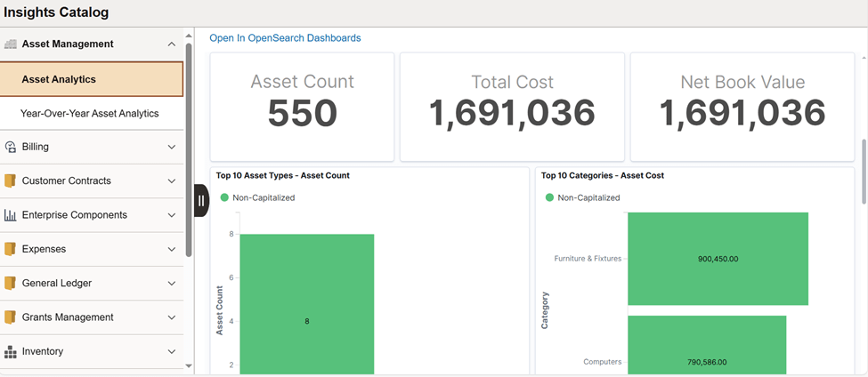Toggle the sidebar collapse handle
This screenshot has width=868, height=377.
pos(201,201)
